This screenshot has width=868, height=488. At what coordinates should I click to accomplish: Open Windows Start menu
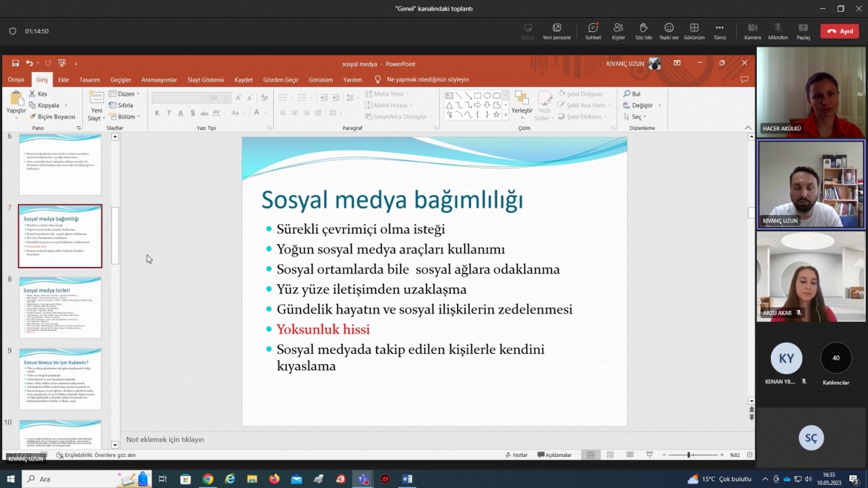click(x=10, y=479)
